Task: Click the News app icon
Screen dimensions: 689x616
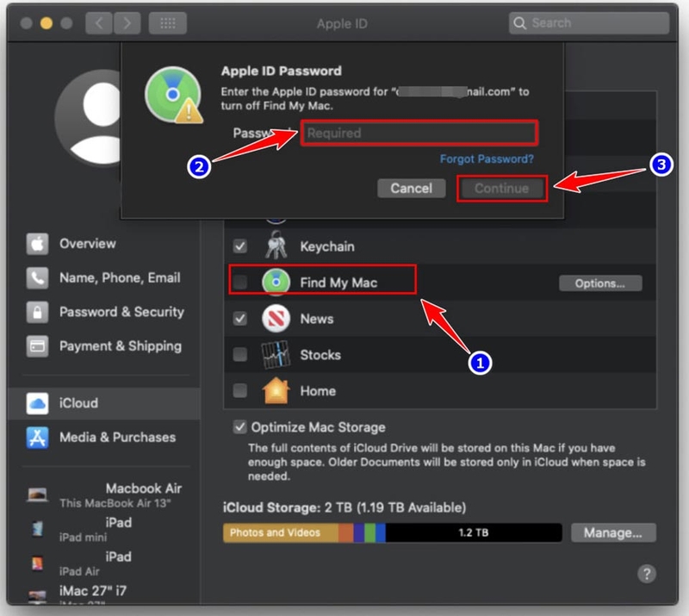Action: pyautogui.click(x=276, y=318)
